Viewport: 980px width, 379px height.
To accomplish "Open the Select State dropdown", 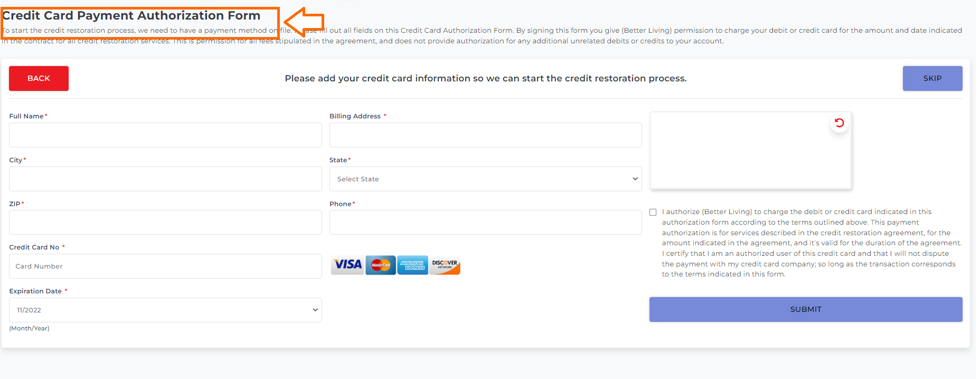I will pyautogui.click(x=485, y=179).
